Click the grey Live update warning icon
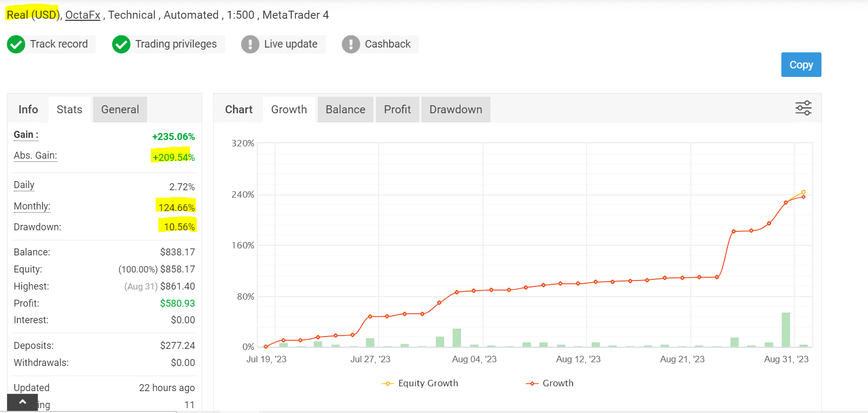 [250, 44]
